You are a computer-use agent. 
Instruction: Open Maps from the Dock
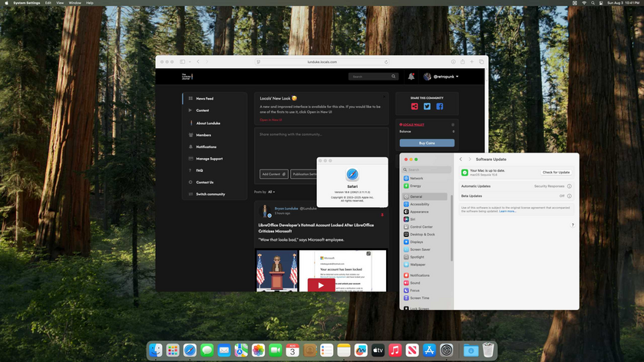[241, 350]
